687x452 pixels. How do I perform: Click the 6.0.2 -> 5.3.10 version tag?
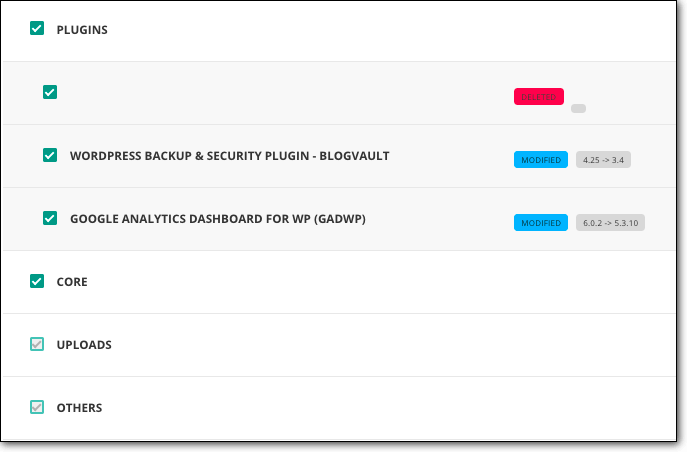point(610,223)
